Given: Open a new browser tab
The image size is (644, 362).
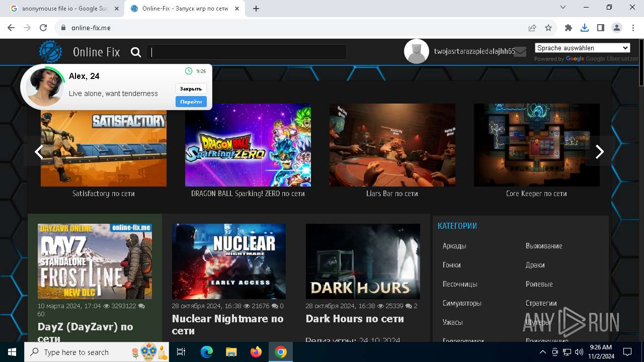Looking at the screenshot, I should pos(256,9).
